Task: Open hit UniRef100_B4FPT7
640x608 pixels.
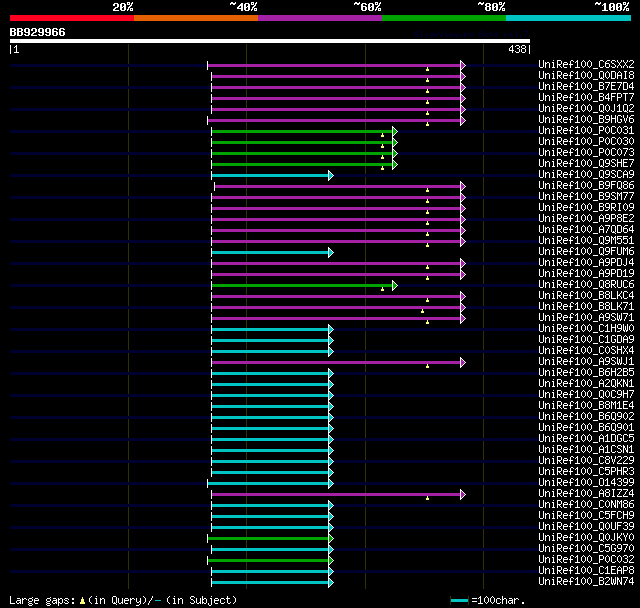Action: click(586, 98)
